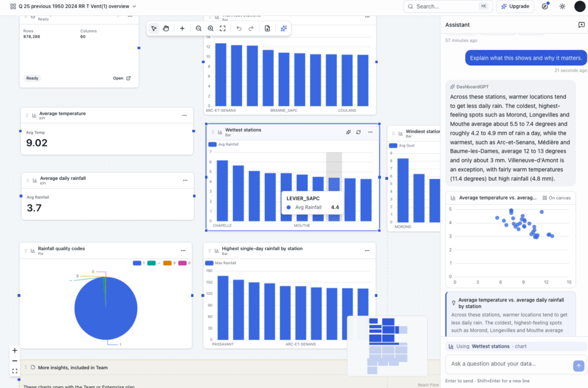Viewport: 588px width, 388px height.
Task: Redo the last canvas action
Action: [251, 29]
